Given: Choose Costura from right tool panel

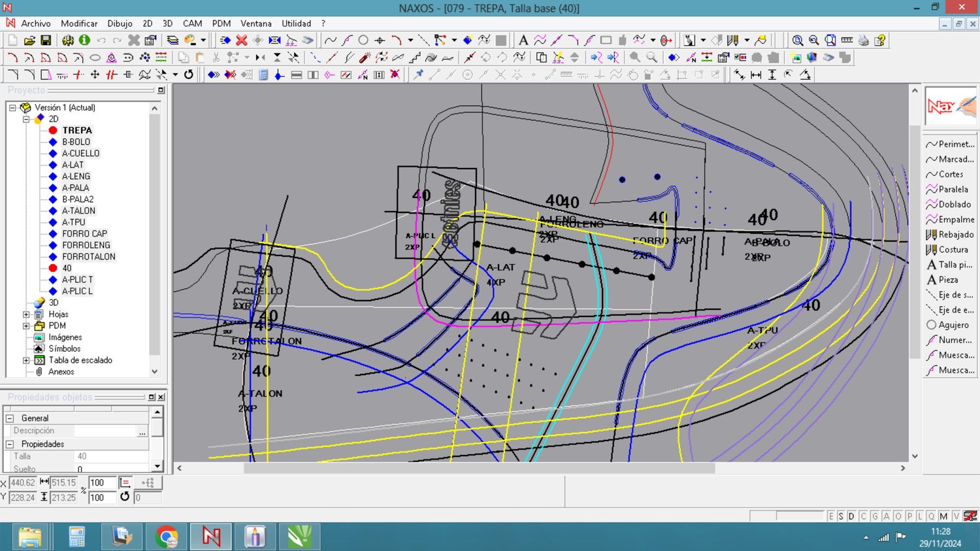Looking at the screenshot, I should [953, 250].
